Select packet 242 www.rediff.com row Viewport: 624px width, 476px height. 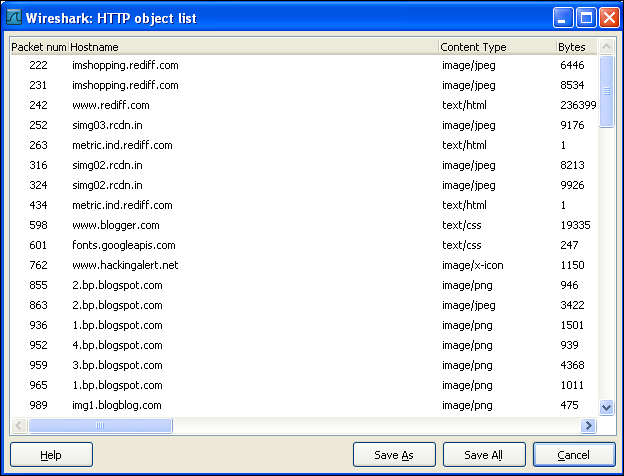pos(304,105)
